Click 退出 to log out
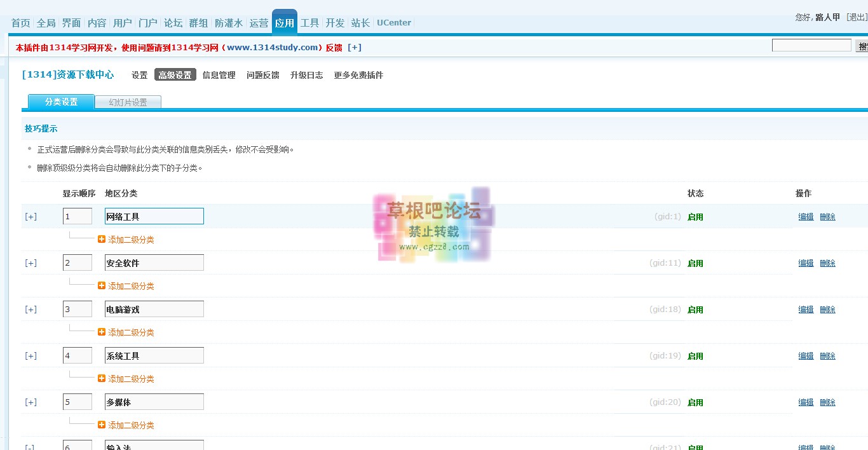 tap(857, 17)
